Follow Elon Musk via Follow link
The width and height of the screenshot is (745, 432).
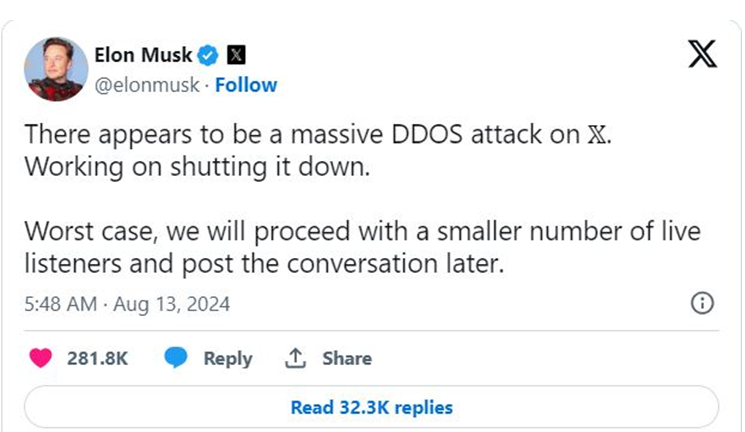tap(246, 84)
